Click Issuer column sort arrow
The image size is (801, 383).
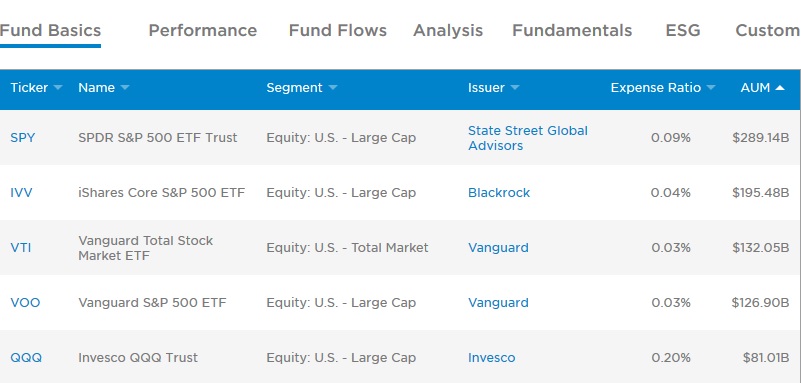pos(514,88)
